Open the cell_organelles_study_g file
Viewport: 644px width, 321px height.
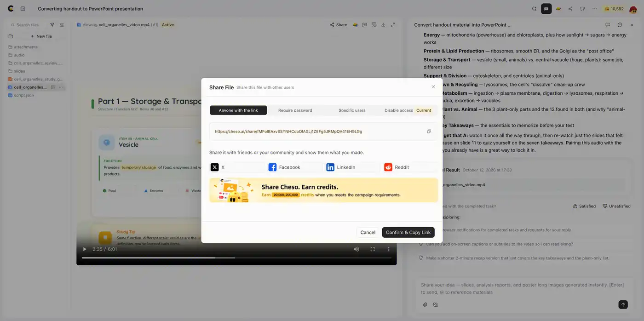coord(37,79)
